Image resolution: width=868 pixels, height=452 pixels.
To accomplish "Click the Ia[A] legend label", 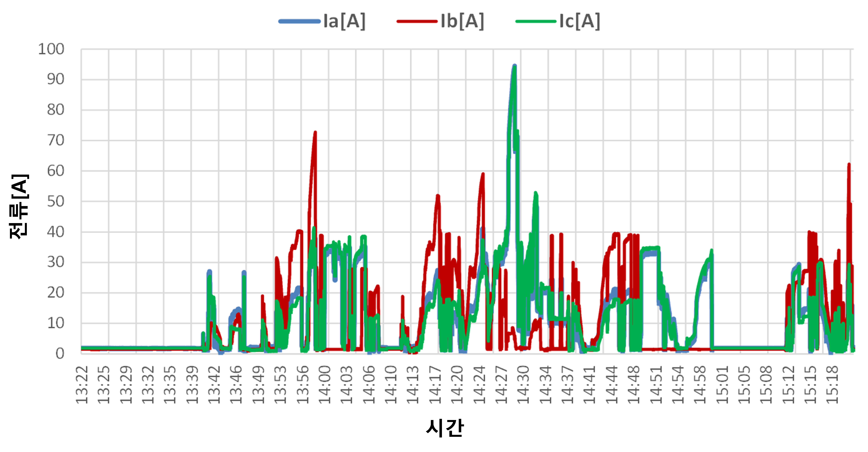I will click(x=344, y=22).
